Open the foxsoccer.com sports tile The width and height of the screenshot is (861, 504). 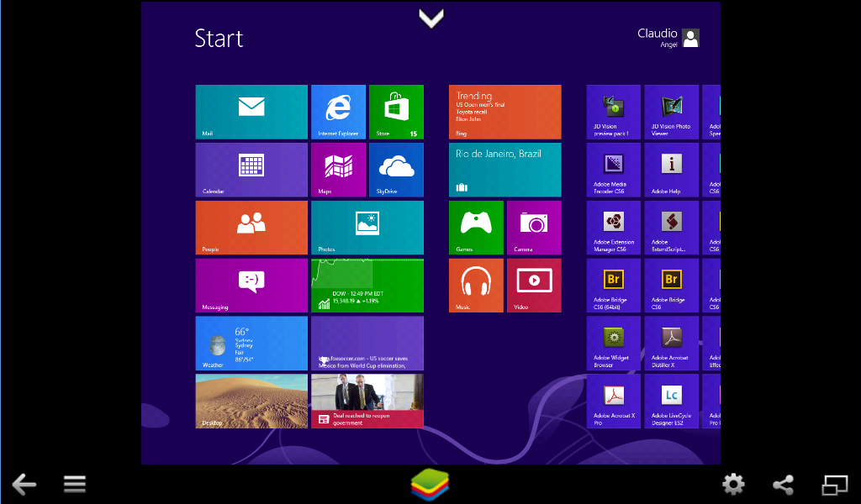point(367,344)
